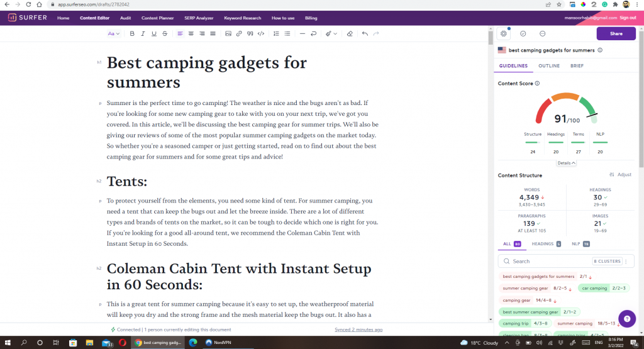Viewport: 644px width, 349px height.
Task: Collapse the Details score breakdown
Action: click(x=567, y=163)
